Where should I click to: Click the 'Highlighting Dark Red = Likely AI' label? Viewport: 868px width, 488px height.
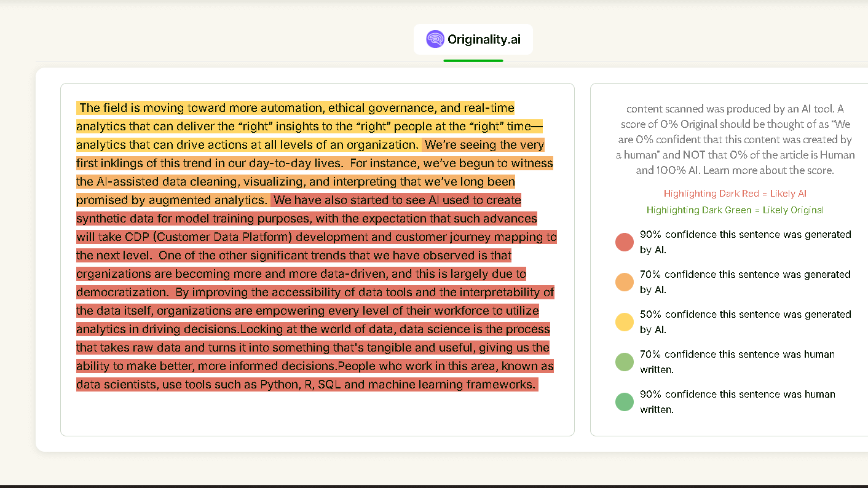(735, 193)
